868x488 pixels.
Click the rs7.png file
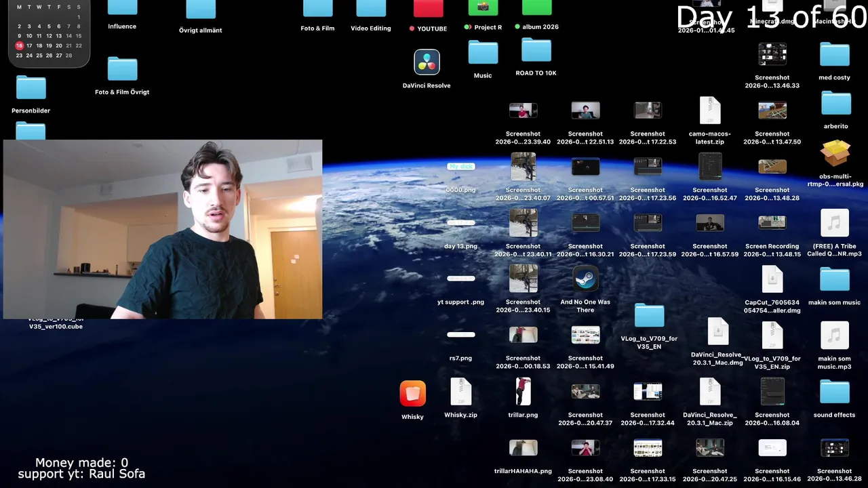[x=461, y=335]
